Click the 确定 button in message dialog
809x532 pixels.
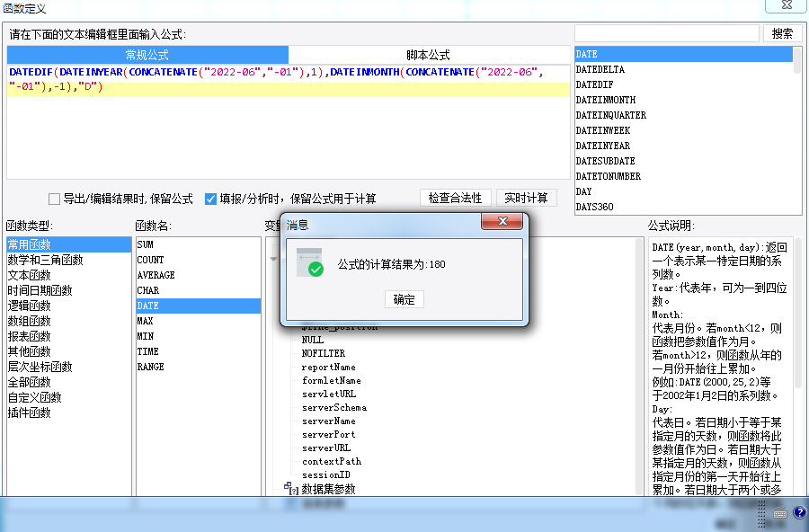404,299
